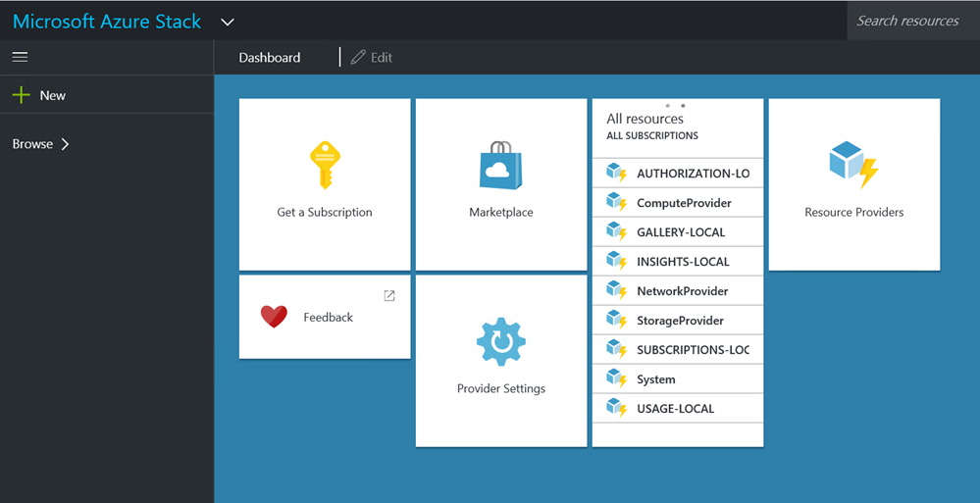Open the Get a Subscription tile label
The image size is (980, 503).
coord(325,213)
